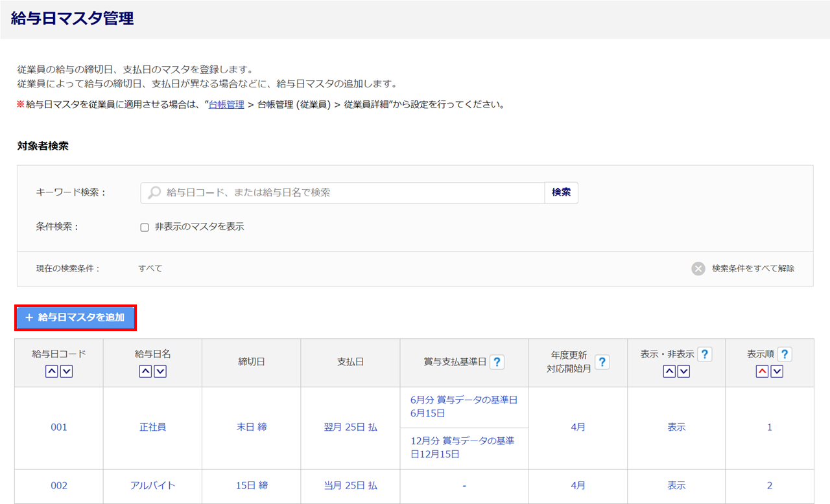
Task: Sort 表示順 column ascending with red arrow
Action: pyautogui.click(x=762, y=371)
